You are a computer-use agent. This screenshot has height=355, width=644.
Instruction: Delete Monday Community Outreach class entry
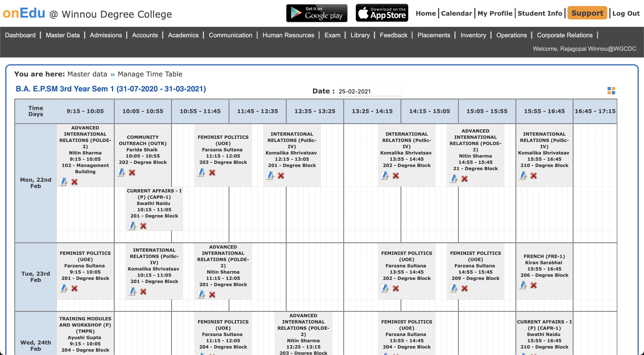coord(132,173)
